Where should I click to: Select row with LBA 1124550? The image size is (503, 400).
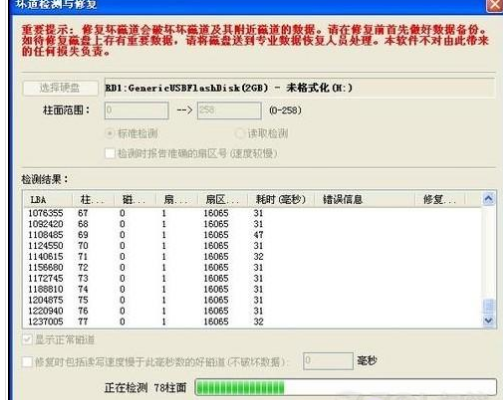(x=252, y=245)
